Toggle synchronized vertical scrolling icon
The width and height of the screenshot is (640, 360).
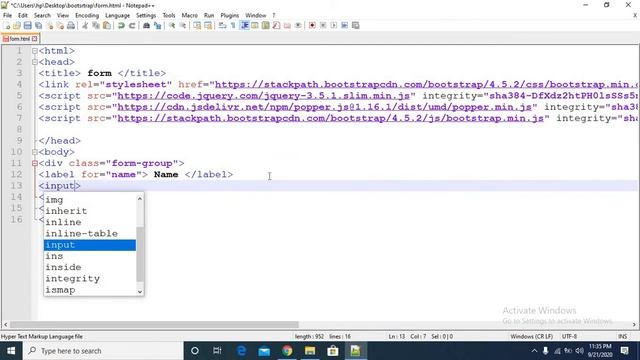pyautogui.click(x=197, y=25)
